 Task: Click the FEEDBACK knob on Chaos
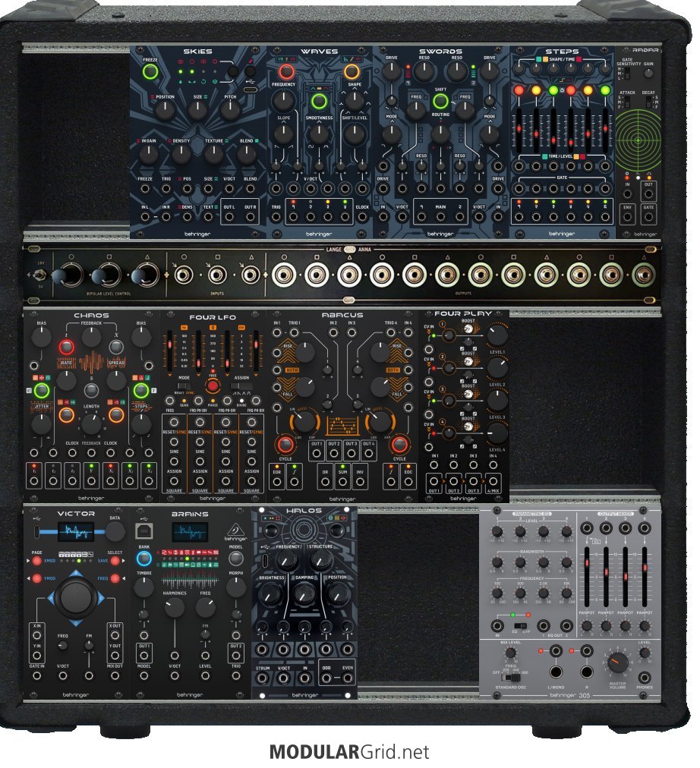point(91,338)
